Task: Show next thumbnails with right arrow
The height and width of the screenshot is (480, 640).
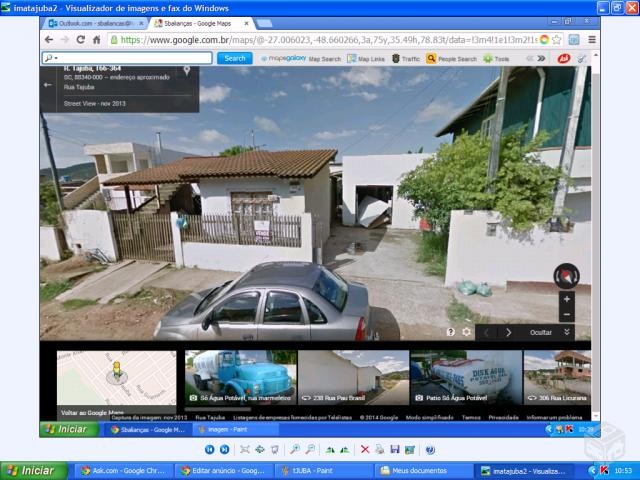Action: pos(508,332)
